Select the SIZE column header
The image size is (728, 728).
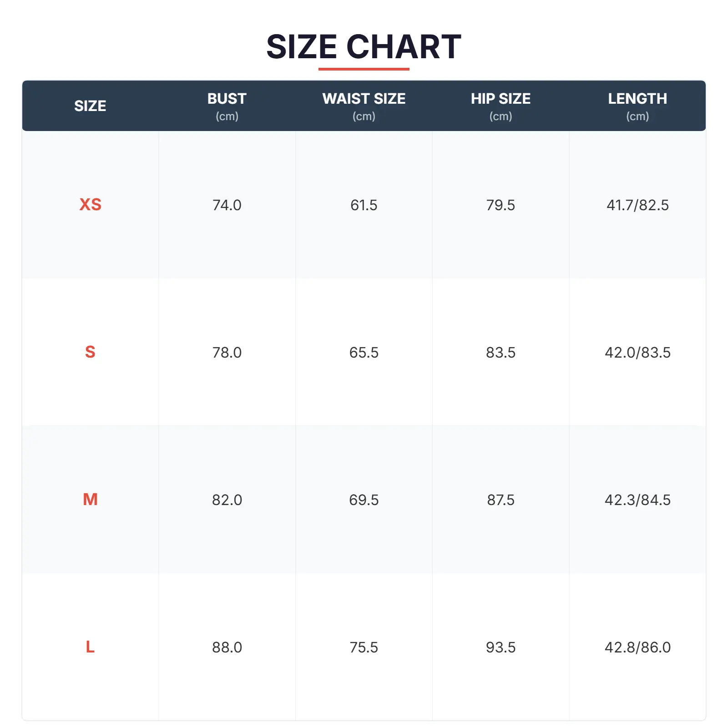90,106
